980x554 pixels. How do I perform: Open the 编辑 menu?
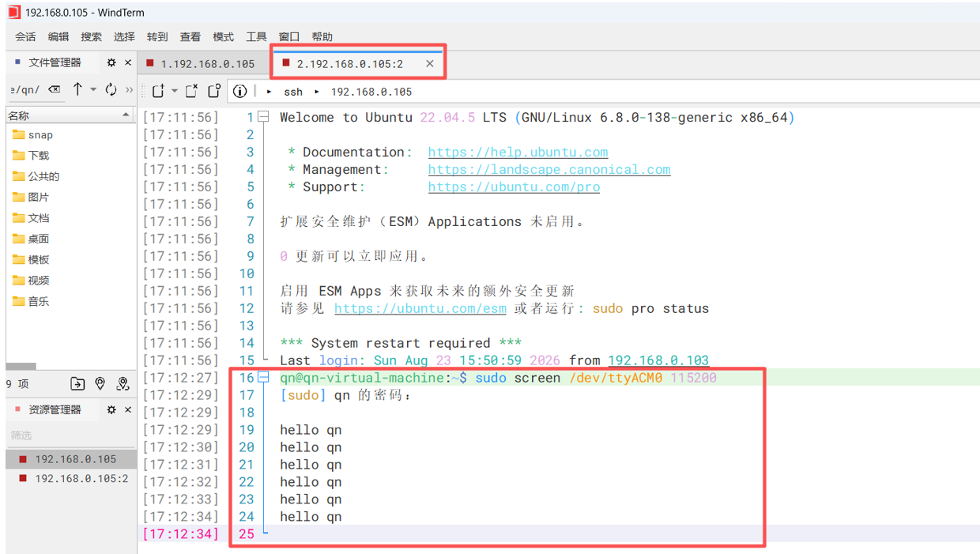coord(58,36)
